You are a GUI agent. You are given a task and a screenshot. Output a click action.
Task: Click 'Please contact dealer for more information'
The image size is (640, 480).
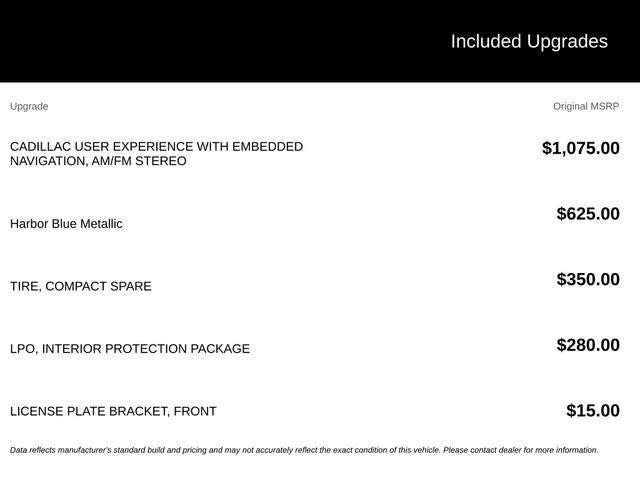click(x=521, y=450)
